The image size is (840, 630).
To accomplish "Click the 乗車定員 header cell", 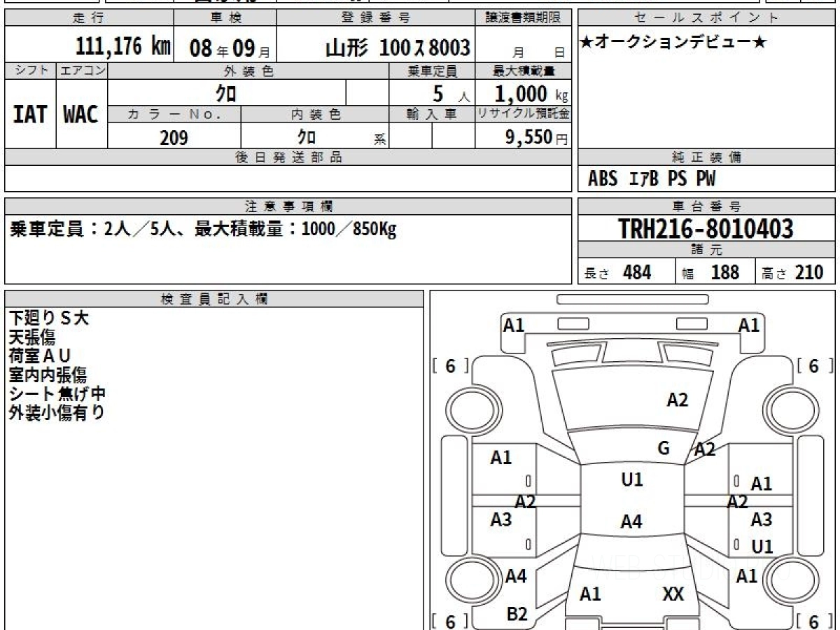I will (432, 71).
